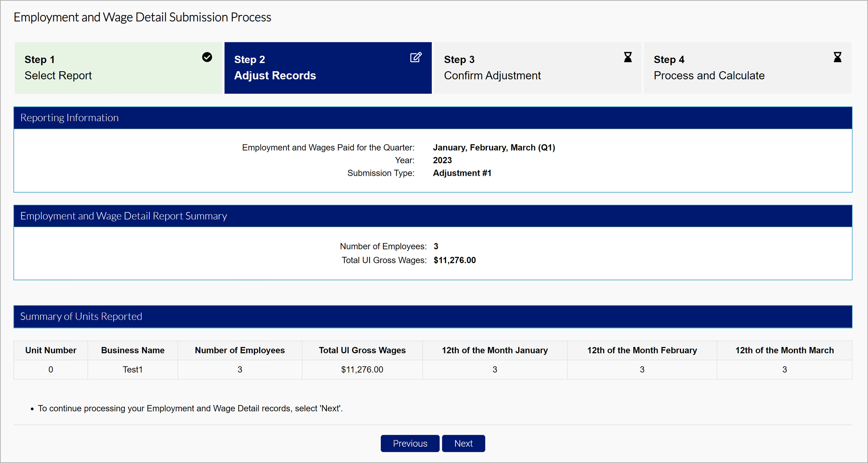This screenshot has width=868, height=463.
Task: Open Step 4 Process and Calculate tab
Action: point(747,68)
